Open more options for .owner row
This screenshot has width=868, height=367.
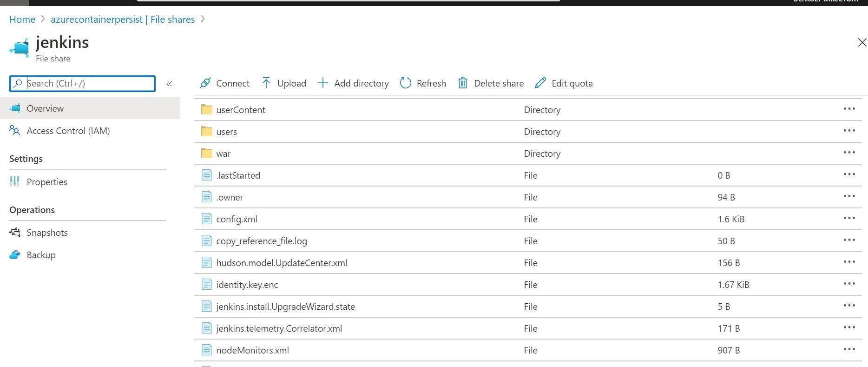849,196
